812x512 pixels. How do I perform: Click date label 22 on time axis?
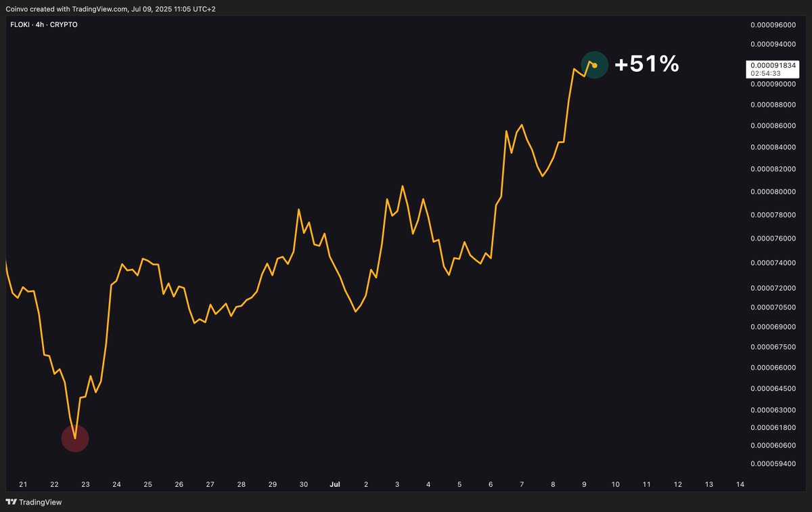click(54, 484)
